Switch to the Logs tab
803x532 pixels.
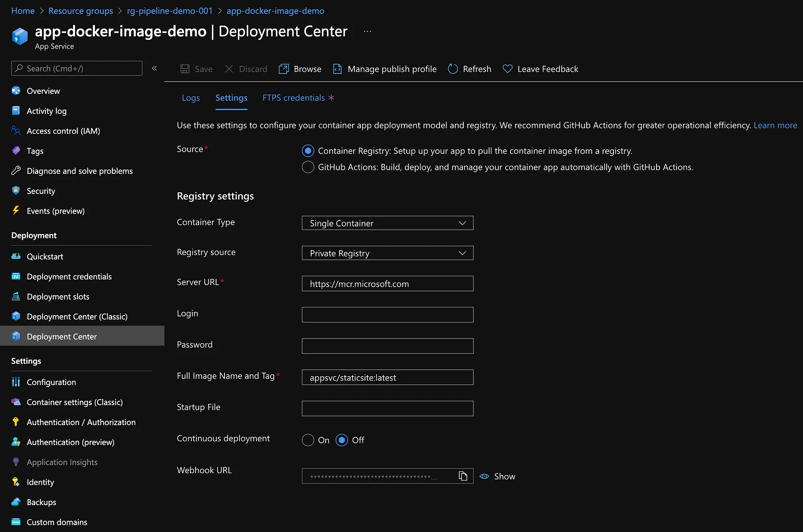(191, 98)
